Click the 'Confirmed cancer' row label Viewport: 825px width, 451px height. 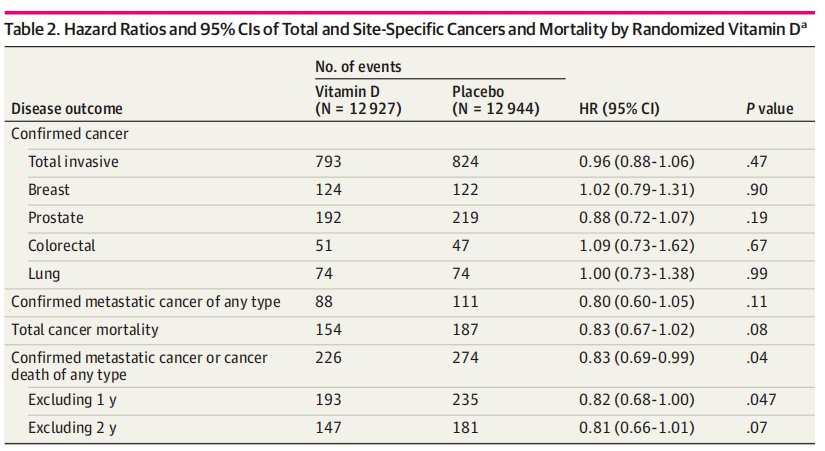click(x=69, y=132)
